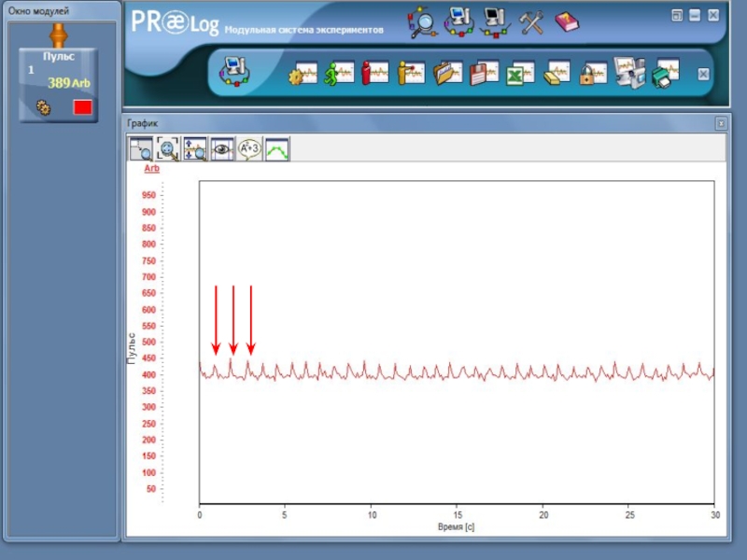The height and width of the screenshot is (560, 747).
Task: Click the module search magnifier icon
Action: 423,21
